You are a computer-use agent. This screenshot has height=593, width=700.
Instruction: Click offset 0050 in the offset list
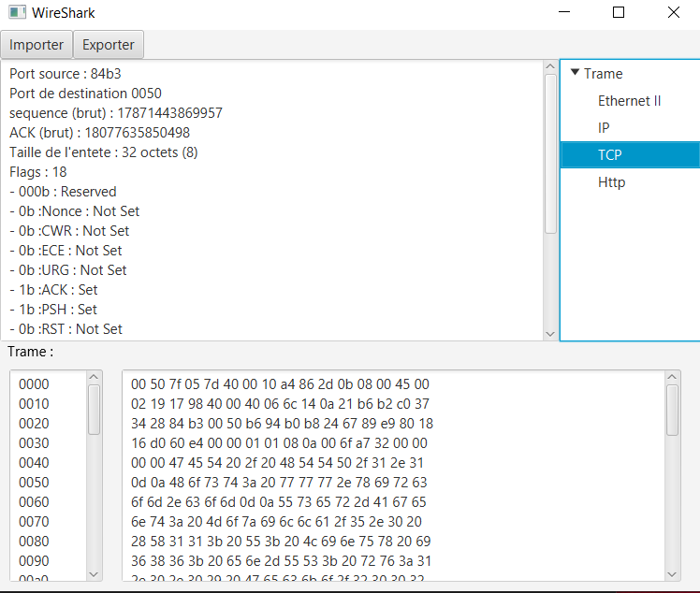(34, 483)
